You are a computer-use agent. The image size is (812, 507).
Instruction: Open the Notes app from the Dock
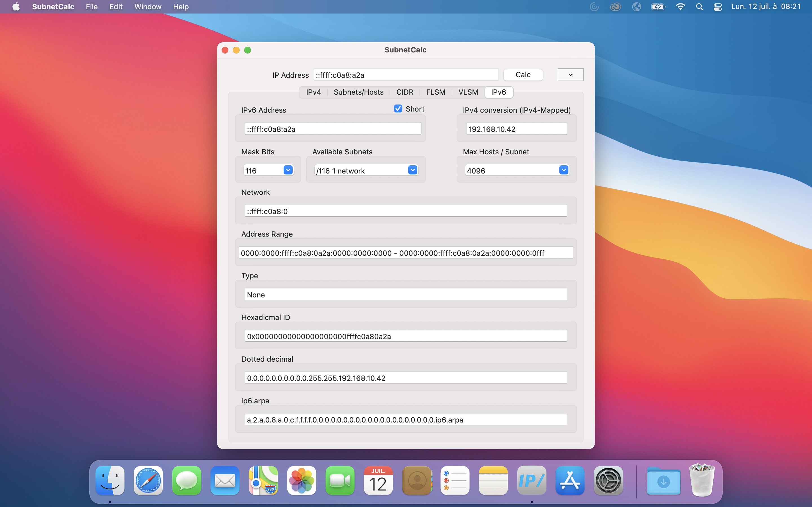[x=493, y=481]
